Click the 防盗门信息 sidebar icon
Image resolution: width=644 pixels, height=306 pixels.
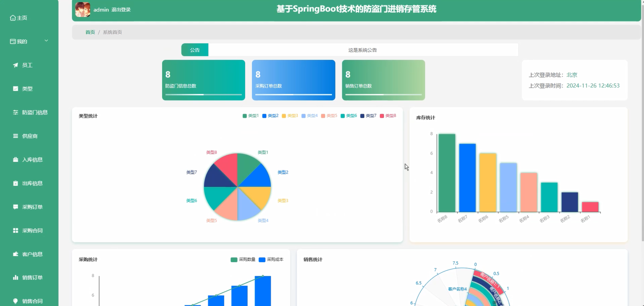coord(15,112)
